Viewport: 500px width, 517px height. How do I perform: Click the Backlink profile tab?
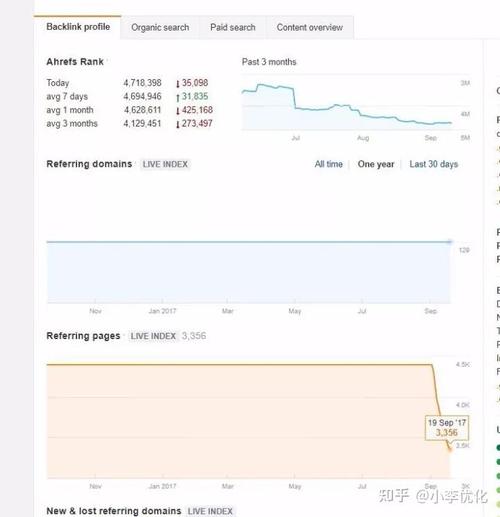point(78,27)
